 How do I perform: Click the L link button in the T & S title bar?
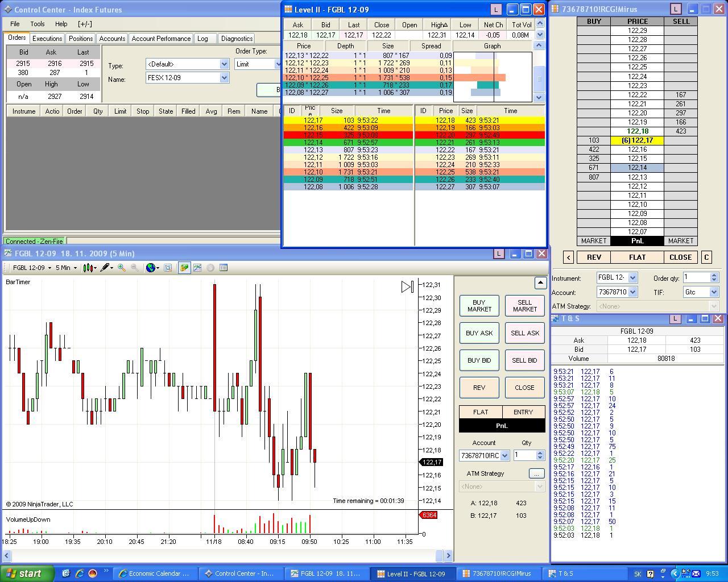[x=675, y=319]
